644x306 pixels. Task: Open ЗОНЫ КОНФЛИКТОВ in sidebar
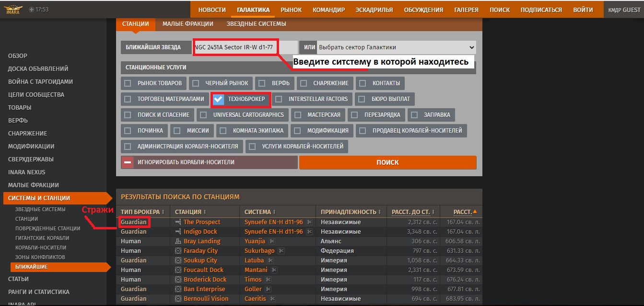pos(41,257)
